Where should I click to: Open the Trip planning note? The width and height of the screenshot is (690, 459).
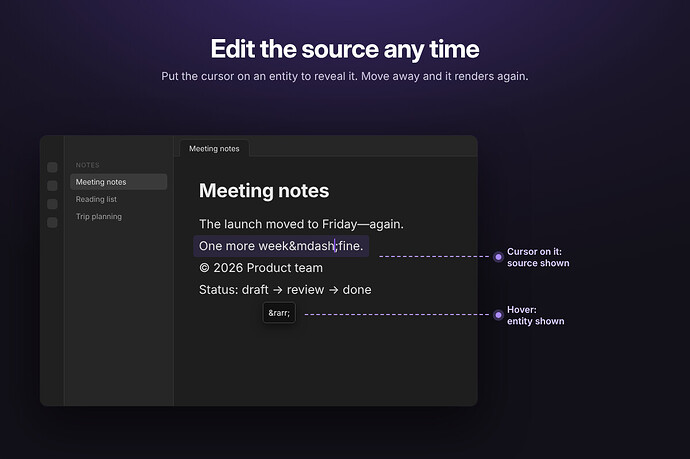coord(99,217)
